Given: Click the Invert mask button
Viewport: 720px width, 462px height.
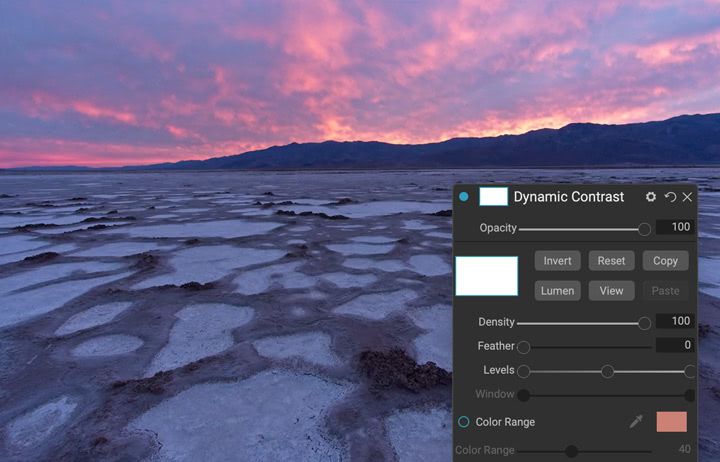Looking at the screenshot, I should pos(557,261).
